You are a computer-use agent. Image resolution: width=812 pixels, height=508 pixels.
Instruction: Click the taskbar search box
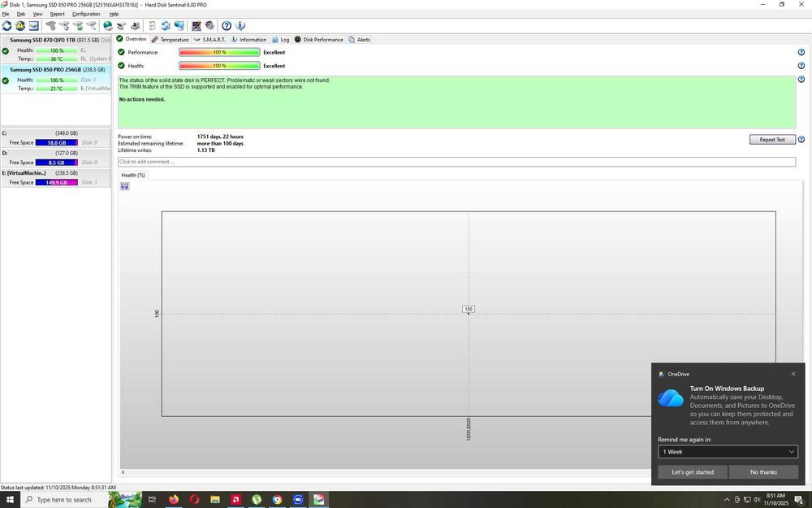[64, 500]
